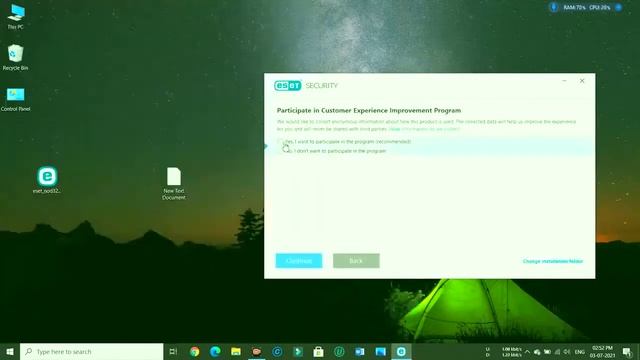The width and height of the screenshot is (640, 360).
Task: Close the ESET Security installer window
Action: pos(582,81)
